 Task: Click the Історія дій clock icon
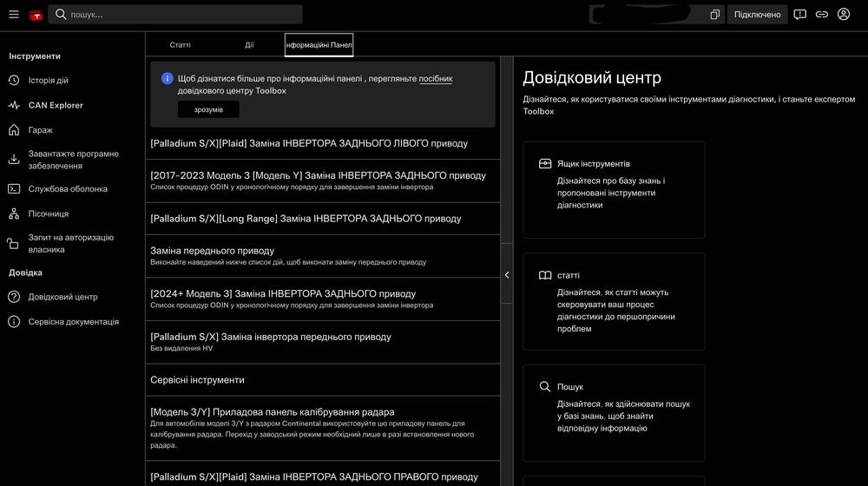14,80
